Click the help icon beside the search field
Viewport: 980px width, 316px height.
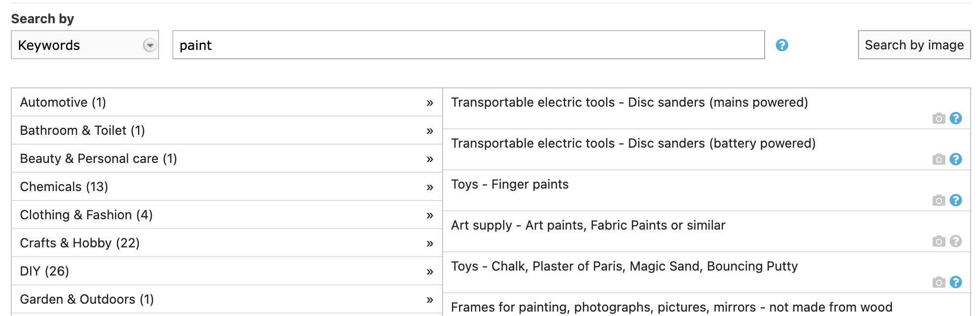coord(781,45)
